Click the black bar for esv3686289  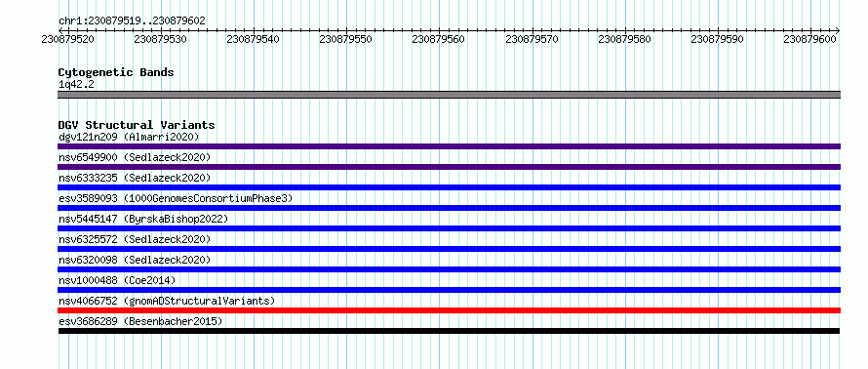[449, 331]
